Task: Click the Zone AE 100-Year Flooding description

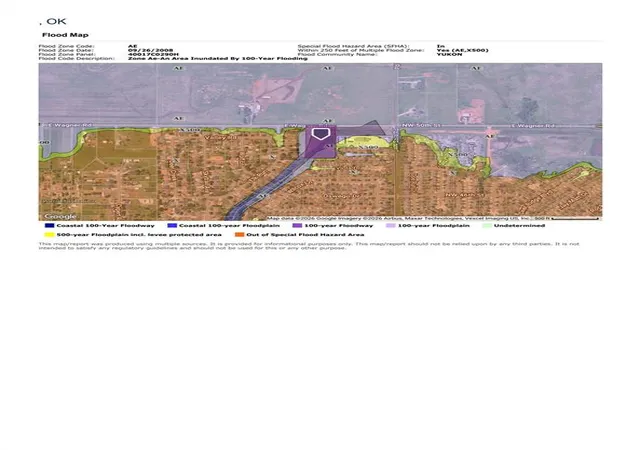Action: [x=218, y=58]
